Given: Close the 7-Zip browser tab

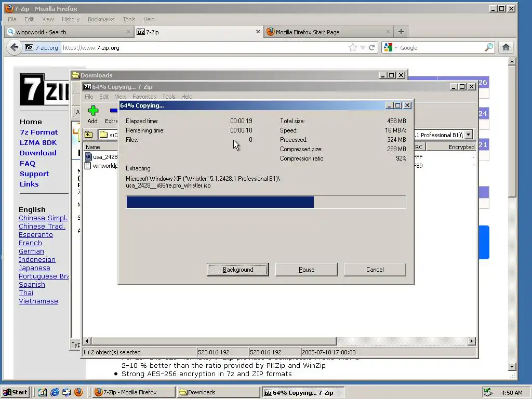Looking at the screenshot, I should click(x=258, y=32).
